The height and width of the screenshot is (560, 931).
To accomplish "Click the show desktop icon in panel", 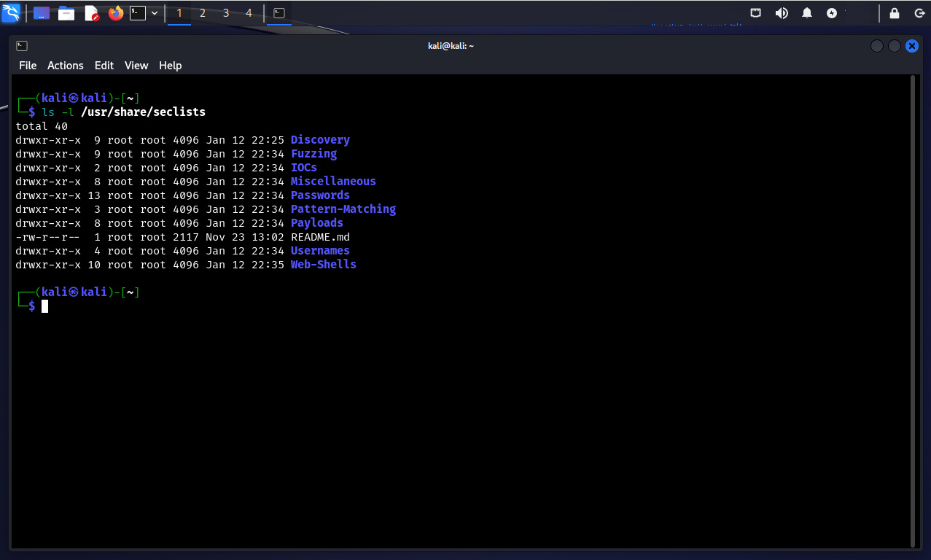I will (x=42, y=13).
